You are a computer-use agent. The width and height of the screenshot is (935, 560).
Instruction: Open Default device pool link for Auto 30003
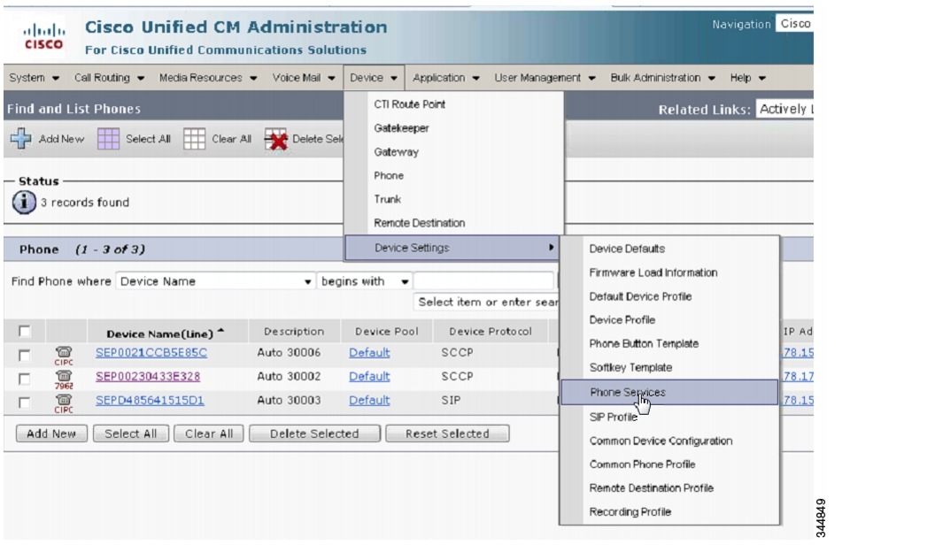point(369,401)
